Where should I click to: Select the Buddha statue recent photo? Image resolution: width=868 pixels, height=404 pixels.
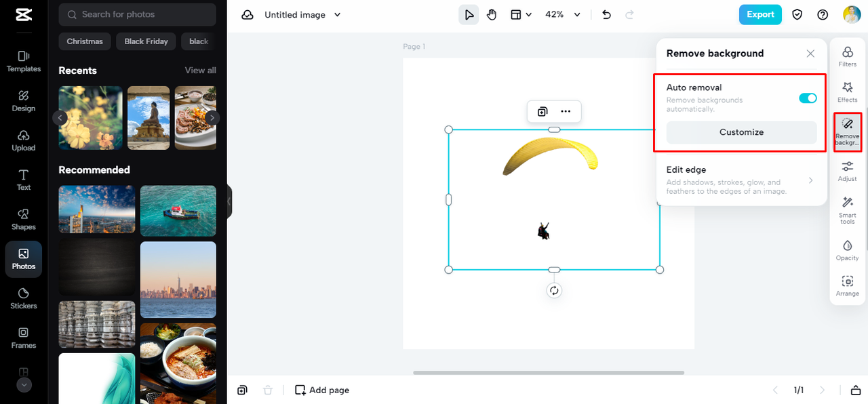149,118
